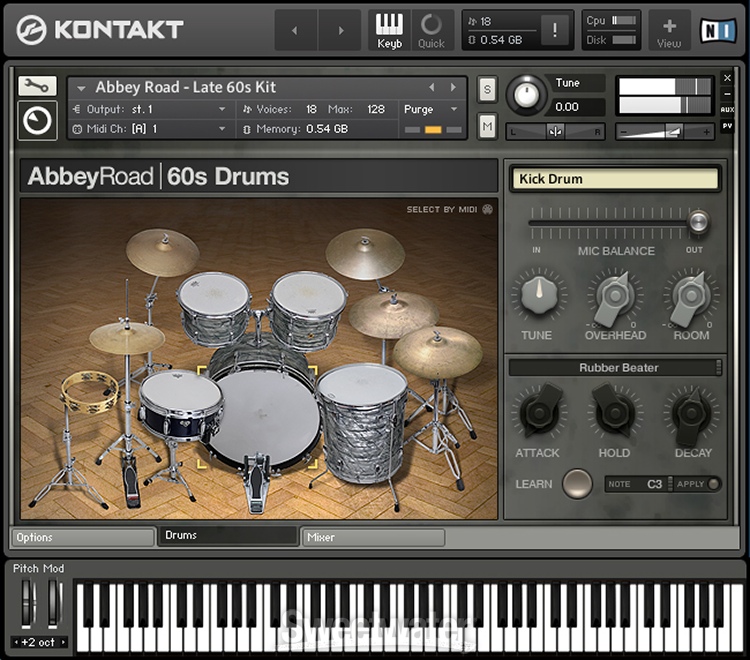Click the Kick Drum name field
This screenshot has width=750, height=660.
click(x=615, y=179)
